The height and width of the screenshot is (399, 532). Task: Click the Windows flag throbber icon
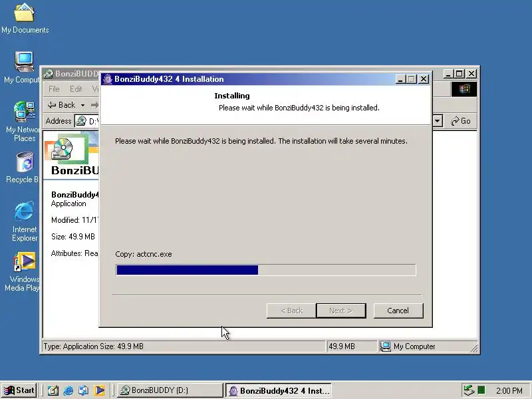pos(464,89)
